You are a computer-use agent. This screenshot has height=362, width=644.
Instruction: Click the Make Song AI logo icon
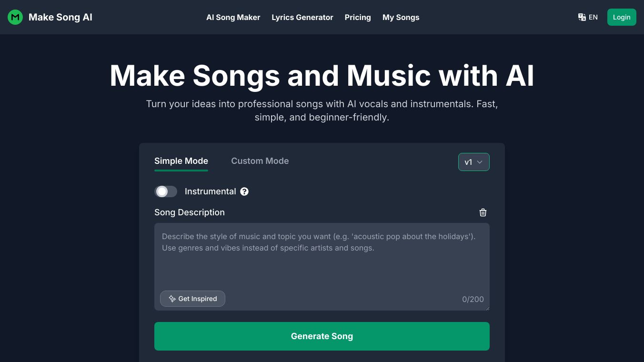[x=15, y=17]
